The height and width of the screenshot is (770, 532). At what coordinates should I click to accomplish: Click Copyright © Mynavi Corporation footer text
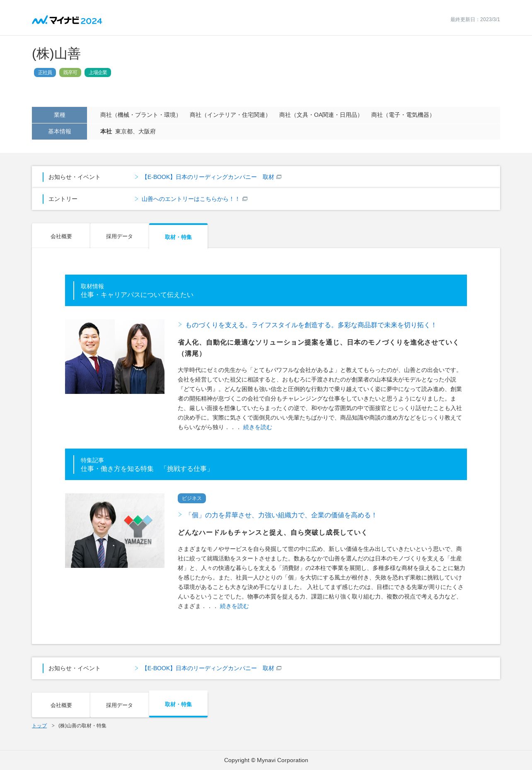266,760
